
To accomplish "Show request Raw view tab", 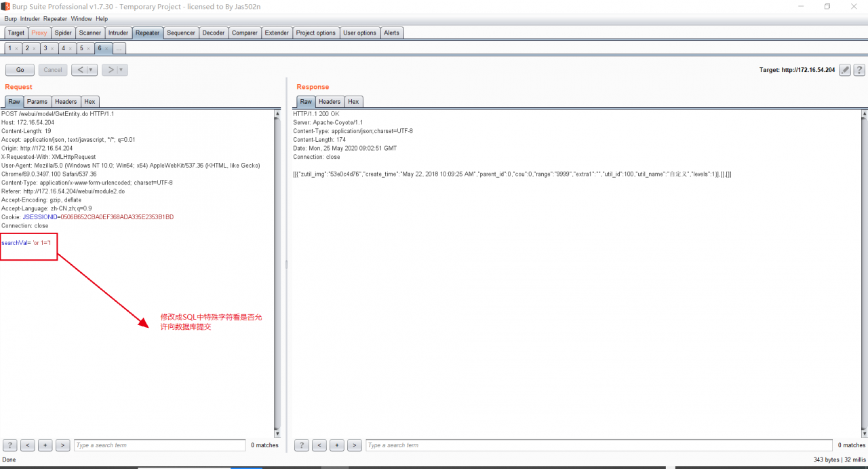I will pos(14,101).
